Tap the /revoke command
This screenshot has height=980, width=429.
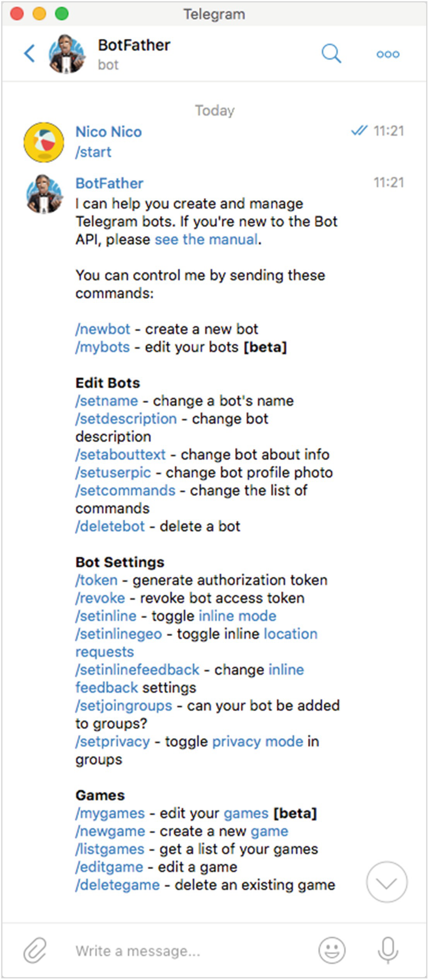pos(101,598)
